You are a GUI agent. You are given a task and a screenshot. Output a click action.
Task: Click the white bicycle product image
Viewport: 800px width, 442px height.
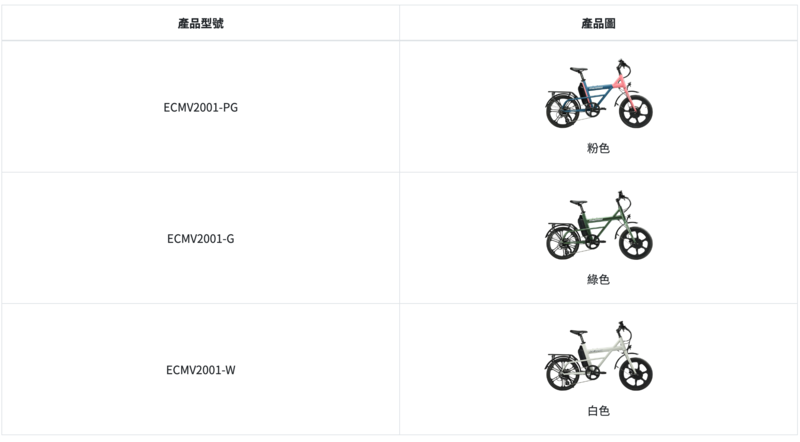598,356
